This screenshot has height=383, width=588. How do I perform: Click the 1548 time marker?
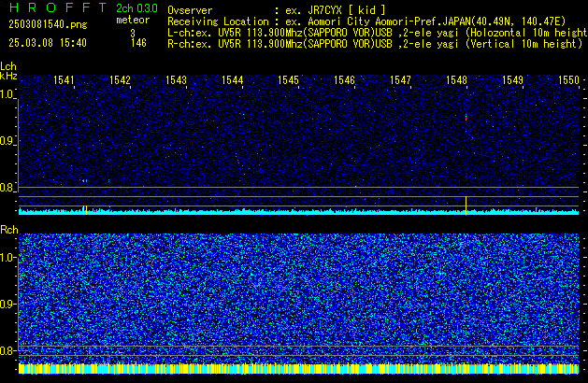click(x=456, y=80)
